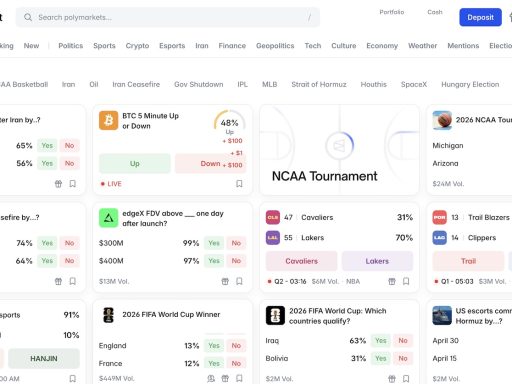Screen dimensions: 512x384
Task: Click the Trail Blazers team logo icon
Action: 439,217
